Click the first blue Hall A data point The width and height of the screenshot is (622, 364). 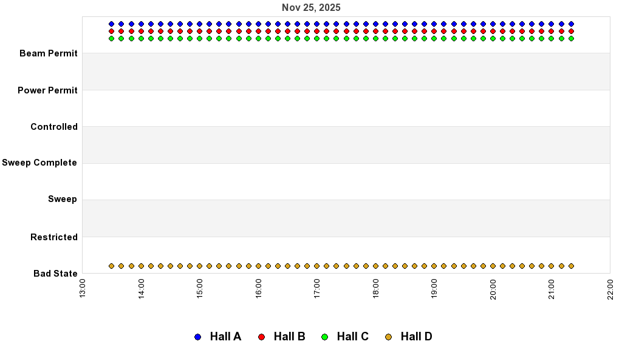112,23
